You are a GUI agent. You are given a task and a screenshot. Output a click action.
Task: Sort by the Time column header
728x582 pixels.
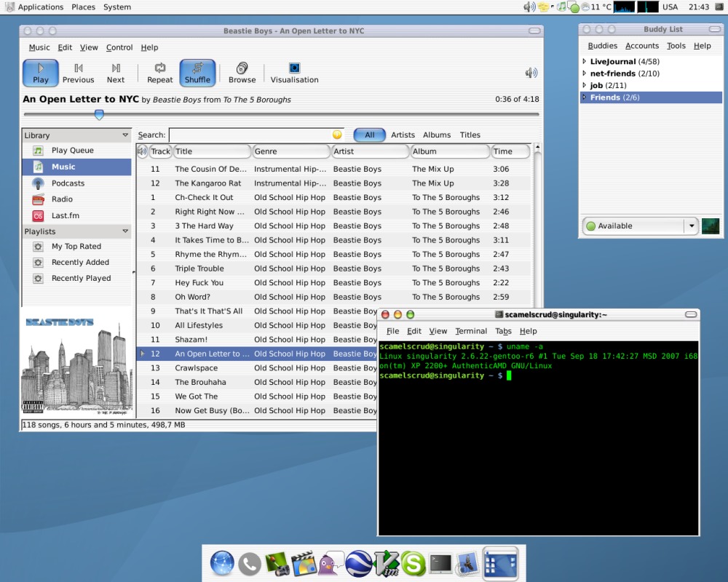(510, 151)
